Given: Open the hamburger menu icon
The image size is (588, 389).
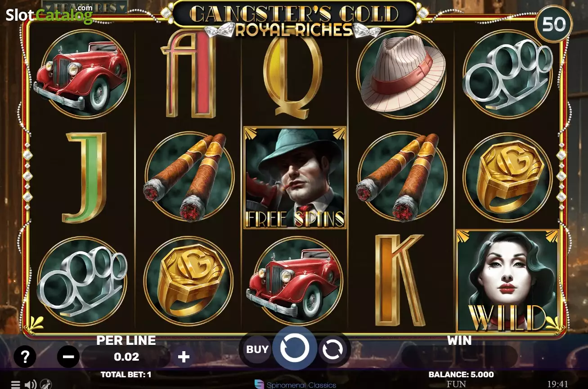Looking at the screenshot, I should 15,384.
